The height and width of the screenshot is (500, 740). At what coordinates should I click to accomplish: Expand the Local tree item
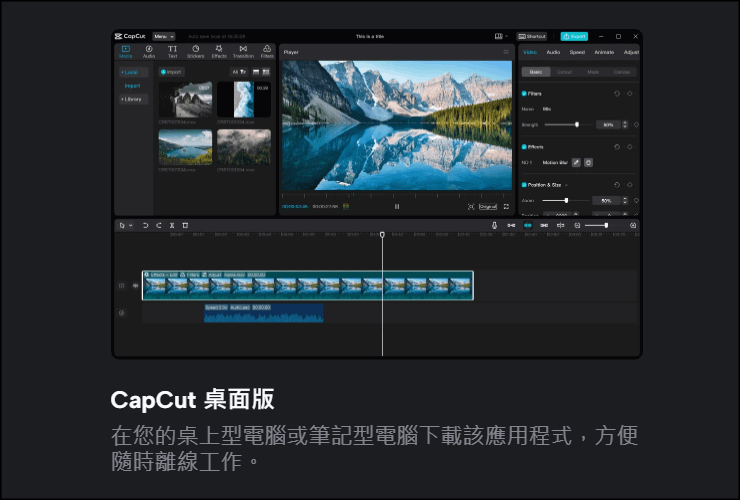[x=122, y=72]
